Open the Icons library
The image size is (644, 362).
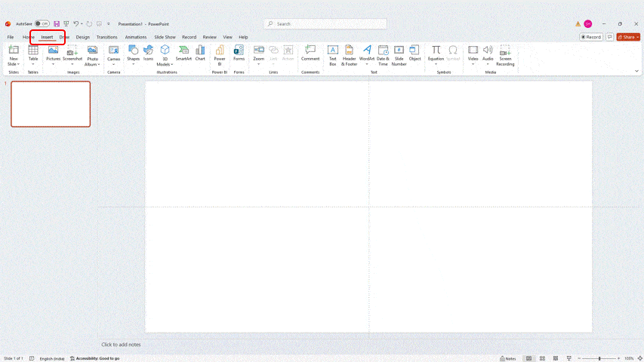point(149,52)
